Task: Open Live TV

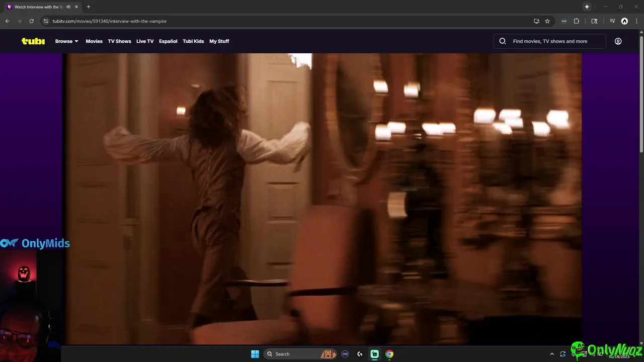Action: pos(145,41)
